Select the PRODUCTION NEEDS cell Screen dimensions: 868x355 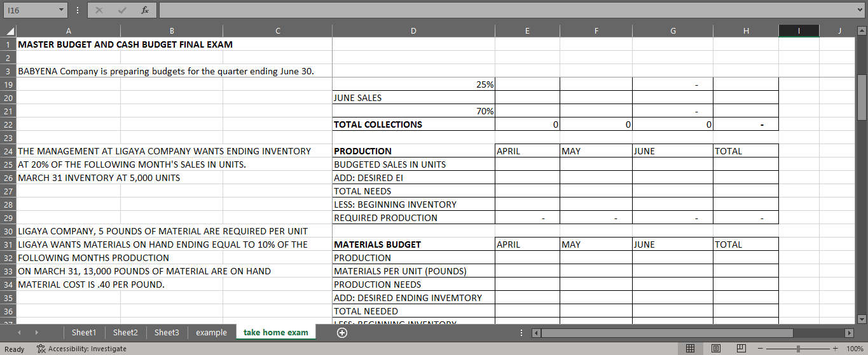click(x=413, y=285)
